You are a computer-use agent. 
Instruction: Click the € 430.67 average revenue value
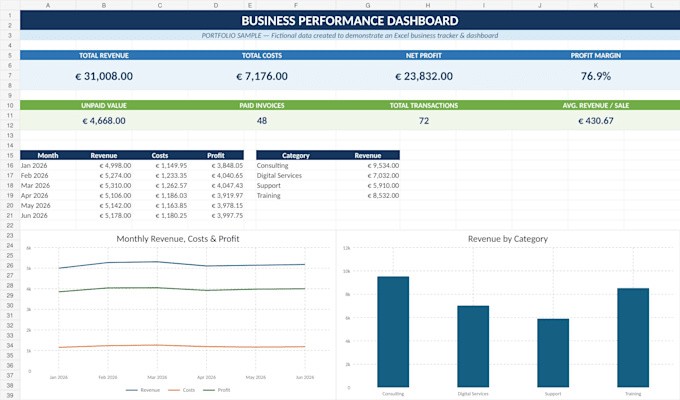(x=596, y=121)
